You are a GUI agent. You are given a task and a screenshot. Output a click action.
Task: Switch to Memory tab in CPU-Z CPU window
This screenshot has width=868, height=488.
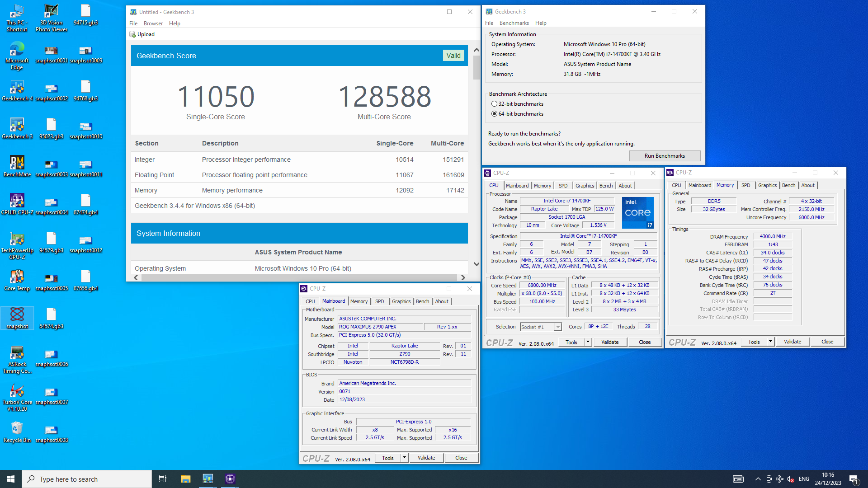(x=542, y=186)
